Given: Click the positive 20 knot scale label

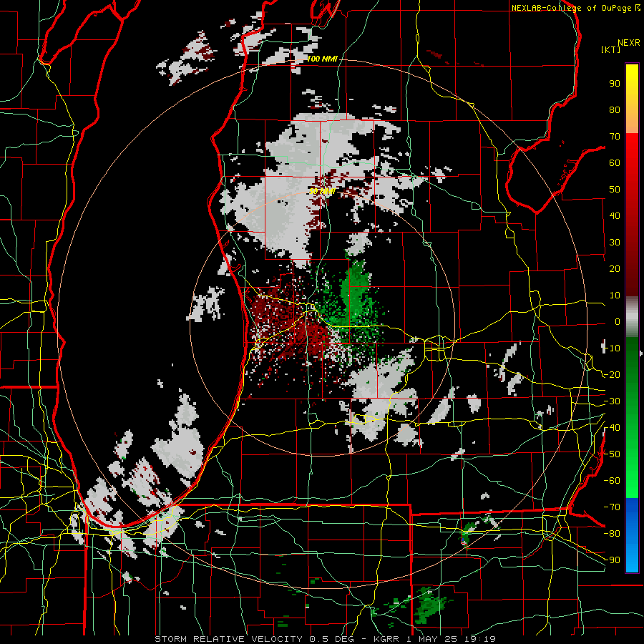Looking at the screenshot, I should (x=615, y=269).
